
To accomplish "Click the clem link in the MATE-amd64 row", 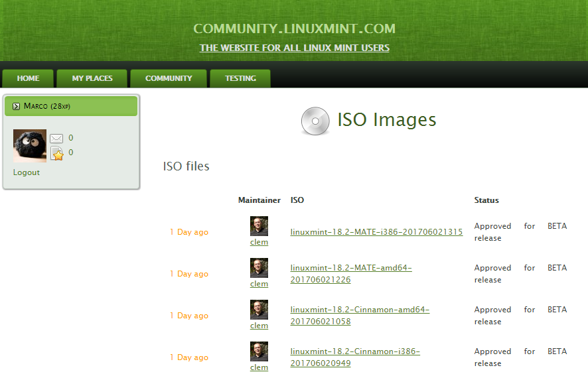I will tap(259, 284).
